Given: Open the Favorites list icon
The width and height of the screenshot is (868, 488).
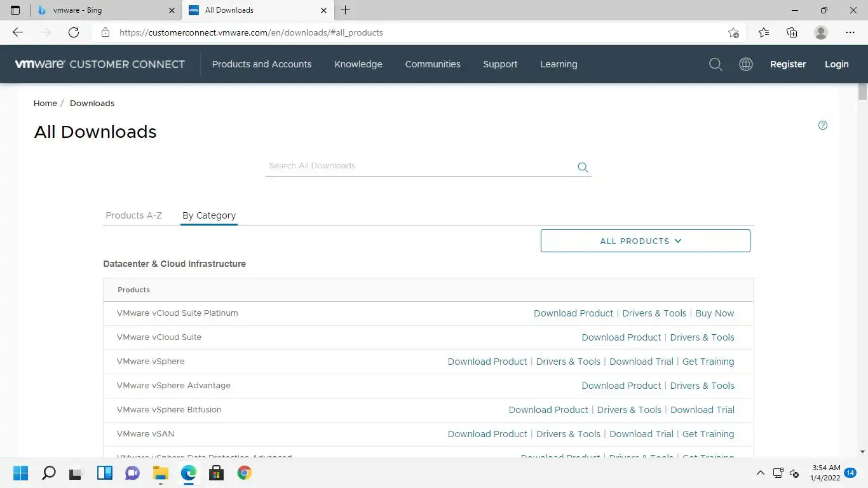Looking at the screenshot, I should 764,32.
